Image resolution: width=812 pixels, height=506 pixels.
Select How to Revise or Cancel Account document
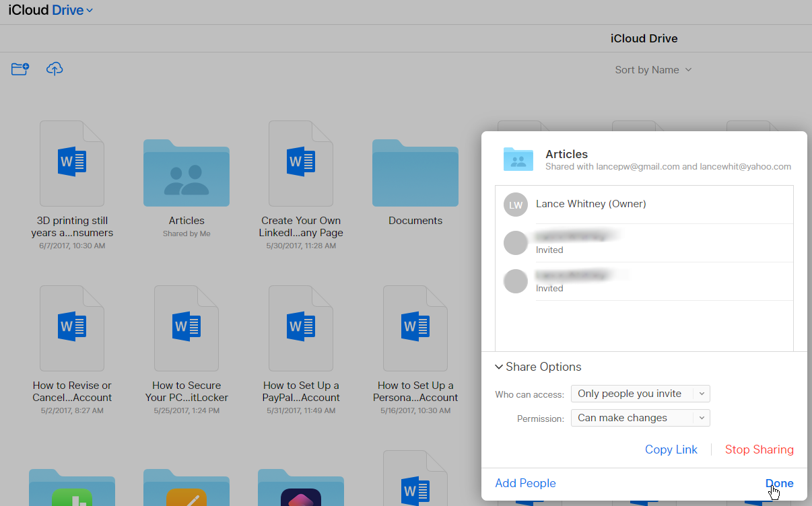(72, 328)
